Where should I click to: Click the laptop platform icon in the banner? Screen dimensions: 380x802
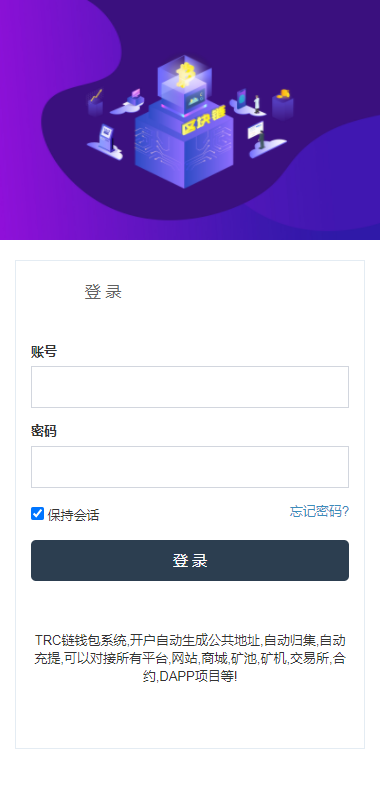click(129, 102)
